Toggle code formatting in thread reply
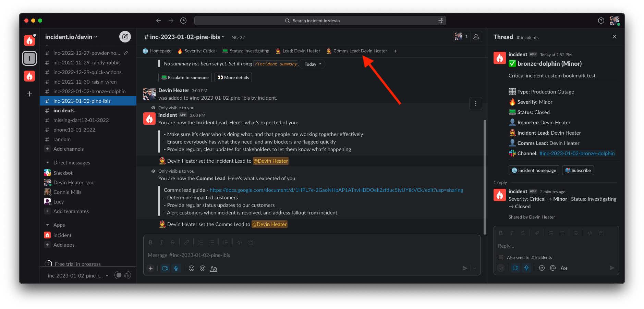The height and width of the screenshot is (309, 644). [590, 233]
